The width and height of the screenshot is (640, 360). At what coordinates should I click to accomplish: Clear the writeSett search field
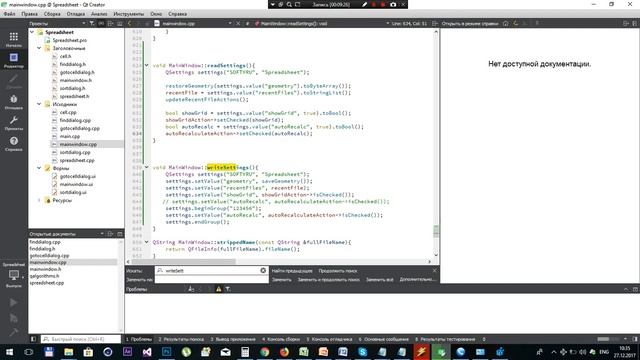[x=263, y=270]
